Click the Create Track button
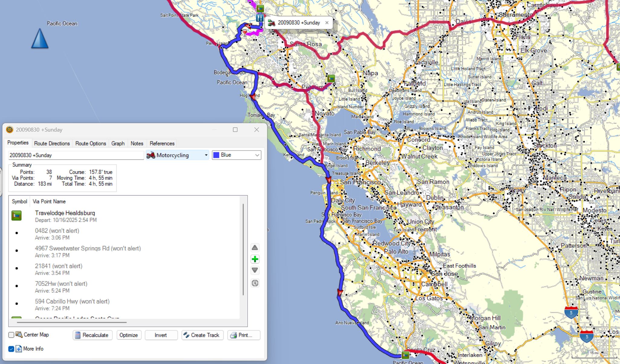 (202, 335)
